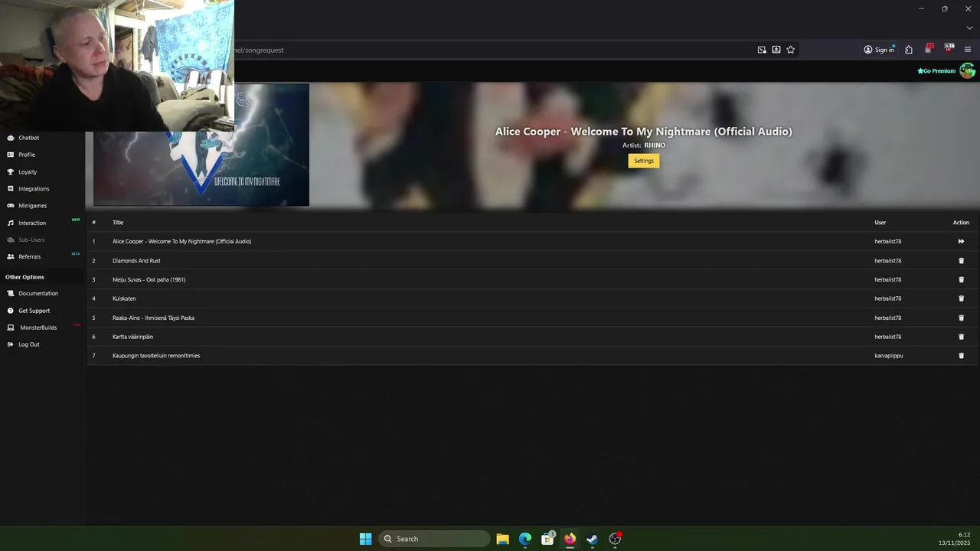
Task: Open Steam from the taskbar
Action: tap(592, 539)
